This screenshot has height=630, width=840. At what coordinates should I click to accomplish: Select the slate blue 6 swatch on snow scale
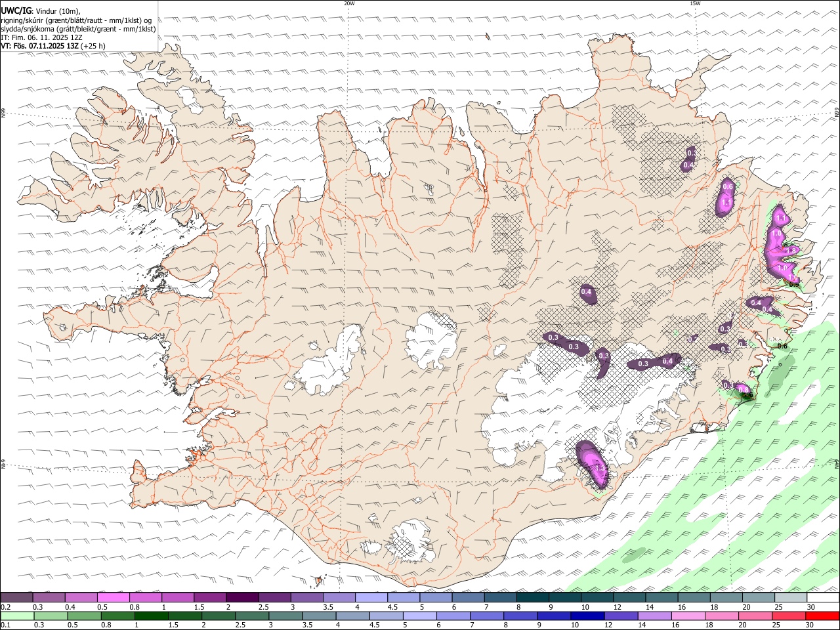point(468,598)
